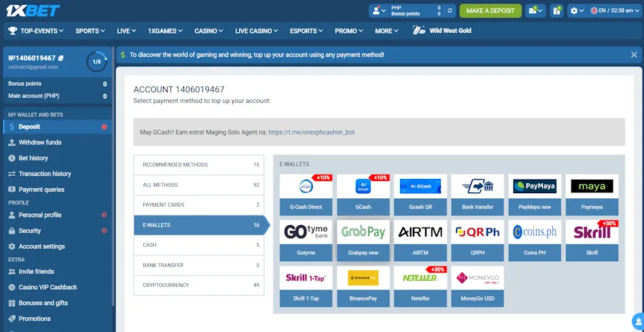The width and height of the screenshot is (644, 332).
Task: Expand the ESPORTS dropdown
Action: point(306,31)
